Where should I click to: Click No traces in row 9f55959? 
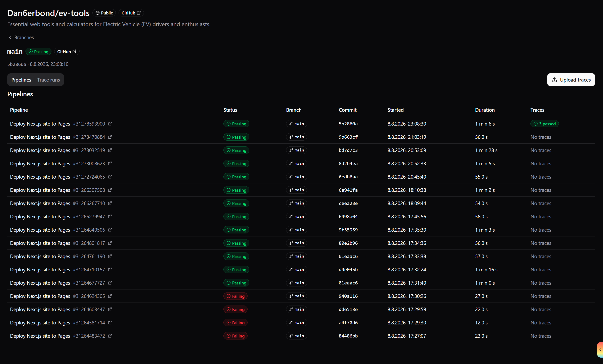(x=541, y=230)
